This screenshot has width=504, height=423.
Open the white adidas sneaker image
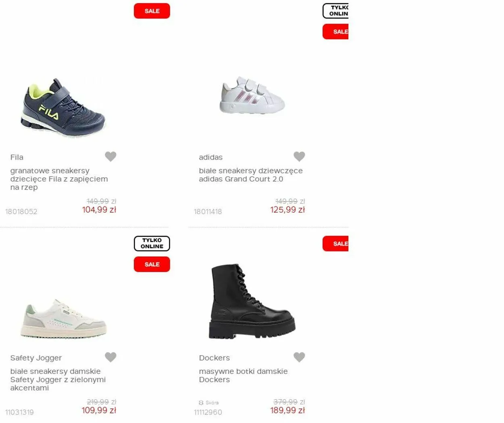[252, 95]
